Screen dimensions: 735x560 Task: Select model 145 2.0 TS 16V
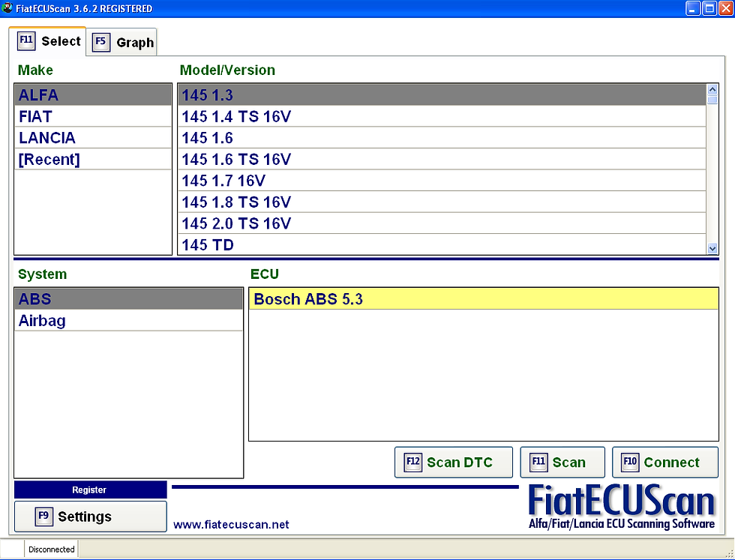[442, 223]
